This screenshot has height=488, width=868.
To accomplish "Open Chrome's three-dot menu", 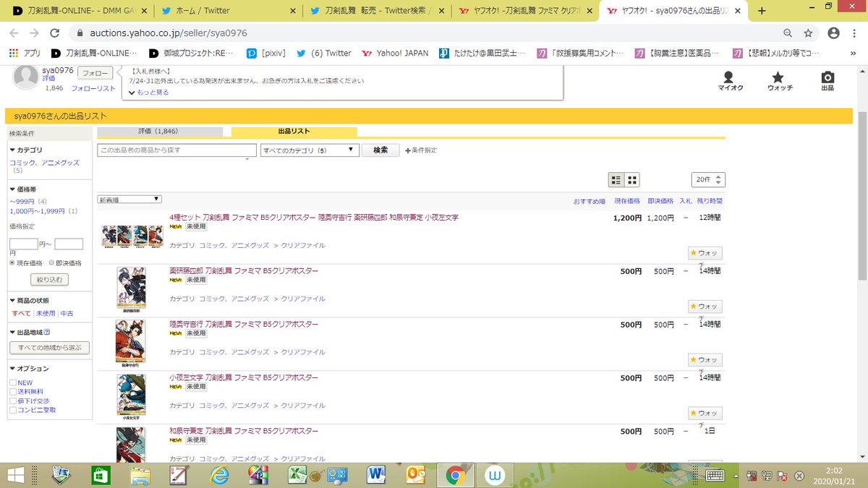I will point(856,33).
